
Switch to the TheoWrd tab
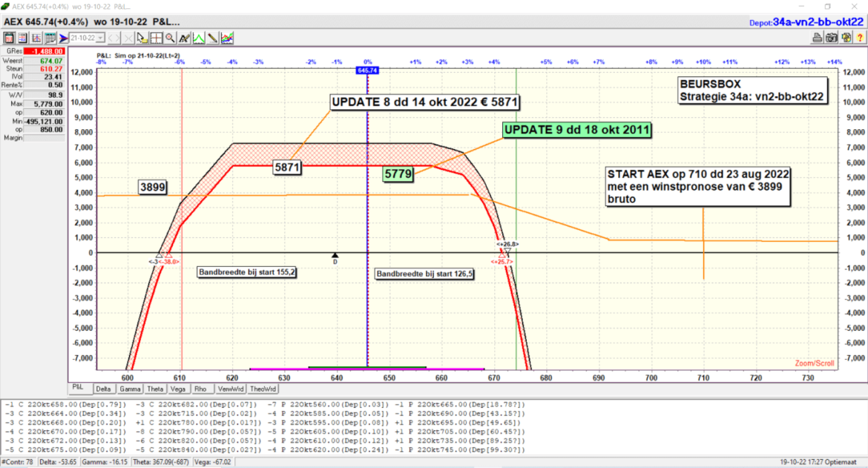[263, 389]
